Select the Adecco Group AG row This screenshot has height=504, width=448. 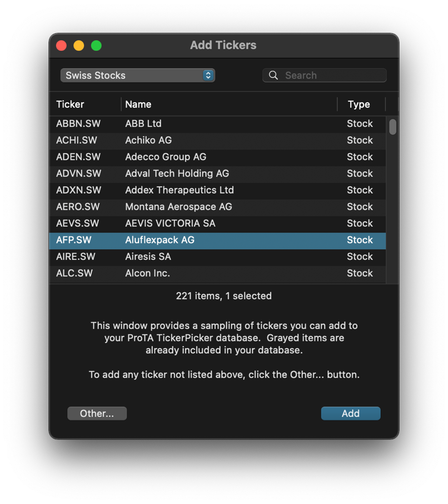217,157
